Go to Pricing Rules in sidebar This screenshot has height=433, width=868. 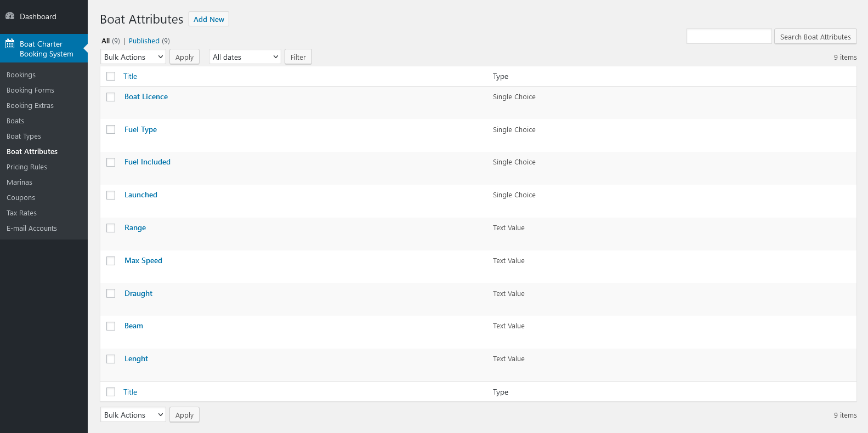(x=27, y=167)
